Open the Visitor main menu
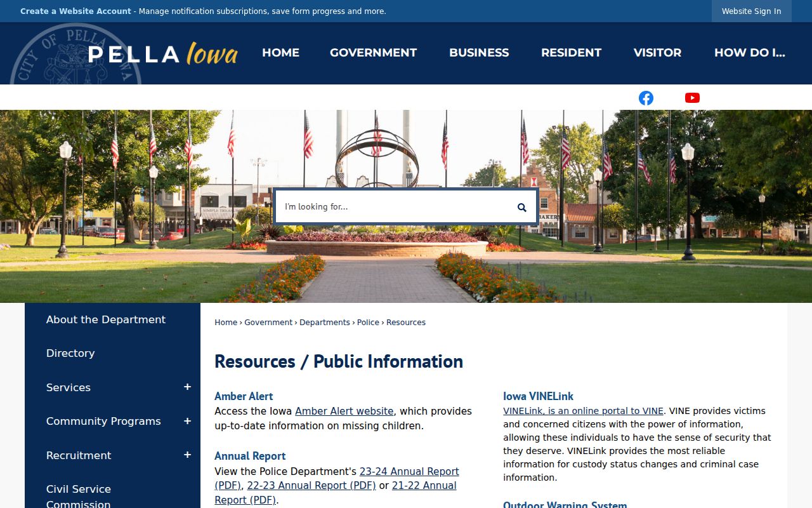This screenshot has height=508, width=812. coord(657,53)
